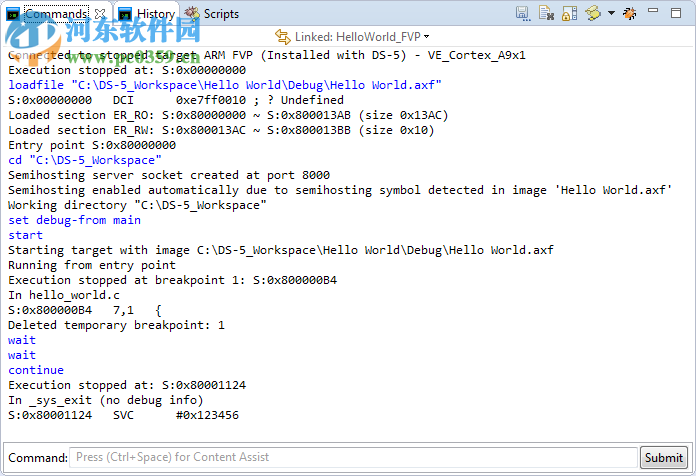
Task: Click the Submit button
Action: (x=664, y=457)
